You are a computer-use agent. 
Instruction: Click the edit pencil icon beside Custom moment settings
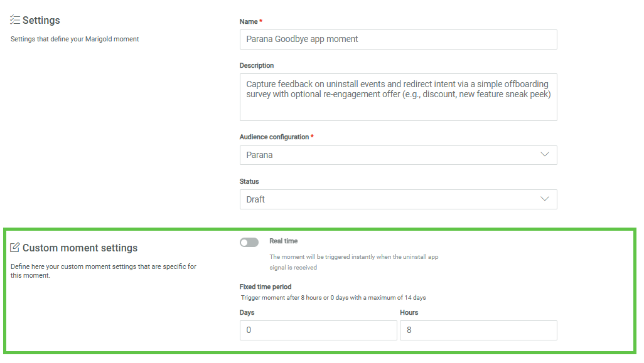(x=15, y=248)
